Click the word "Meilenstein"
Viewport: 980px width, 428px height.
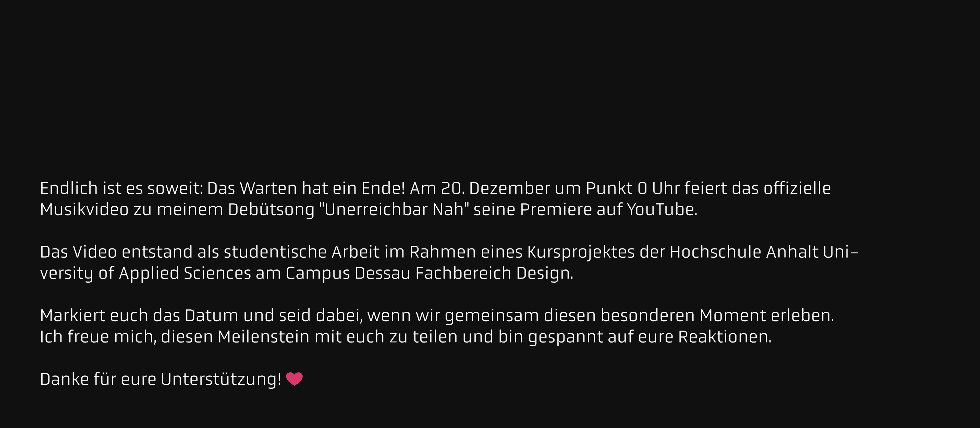tap(264, 337)
